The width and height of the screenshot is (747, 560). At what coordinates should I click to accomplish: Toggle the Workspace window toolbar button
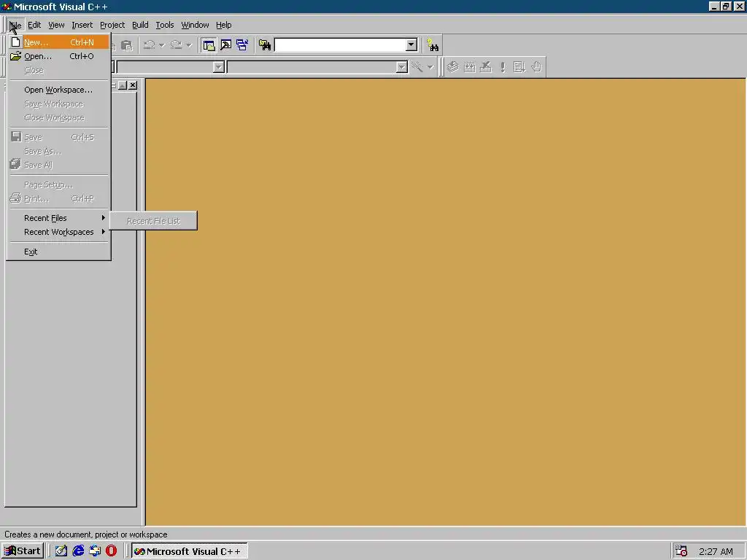point(209,45)
